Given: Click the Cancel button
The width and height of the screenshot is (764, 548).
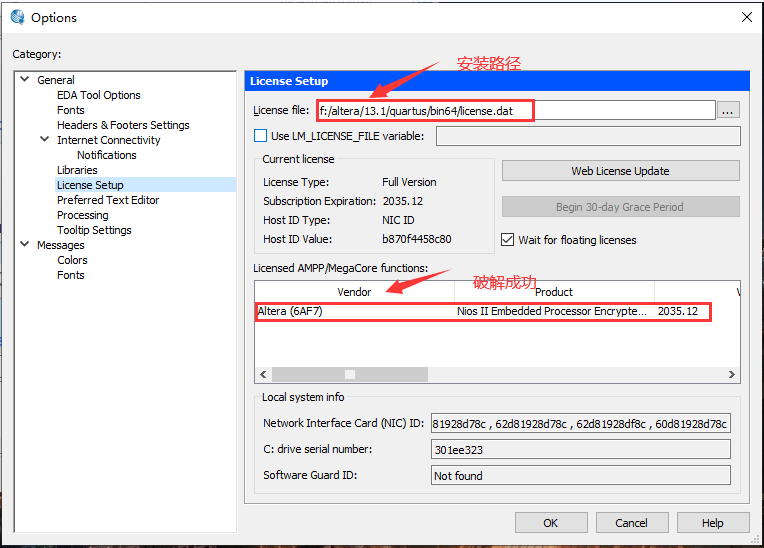Looking at the screenshot, I should (631, 522).
